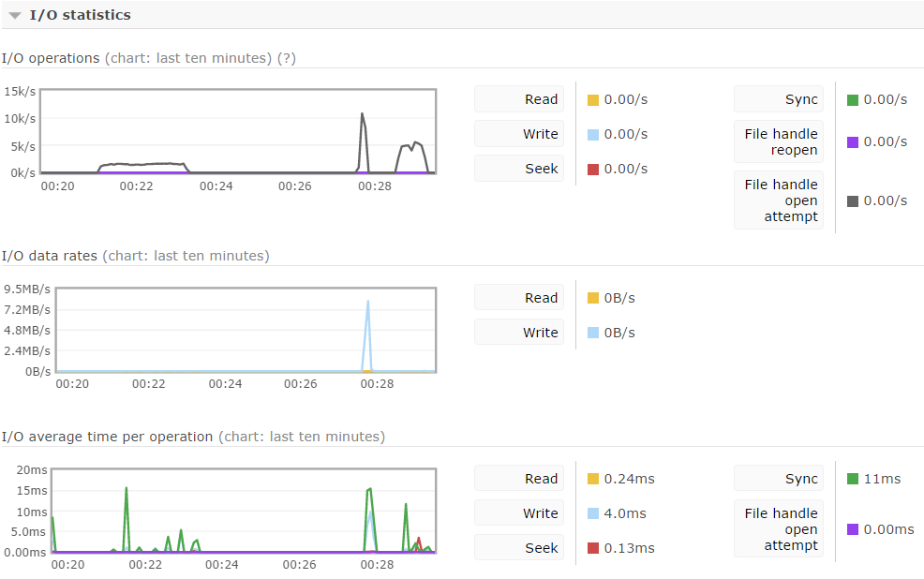
Task: Click red Seek swatch in I/O operations
Action: point(593,170)
